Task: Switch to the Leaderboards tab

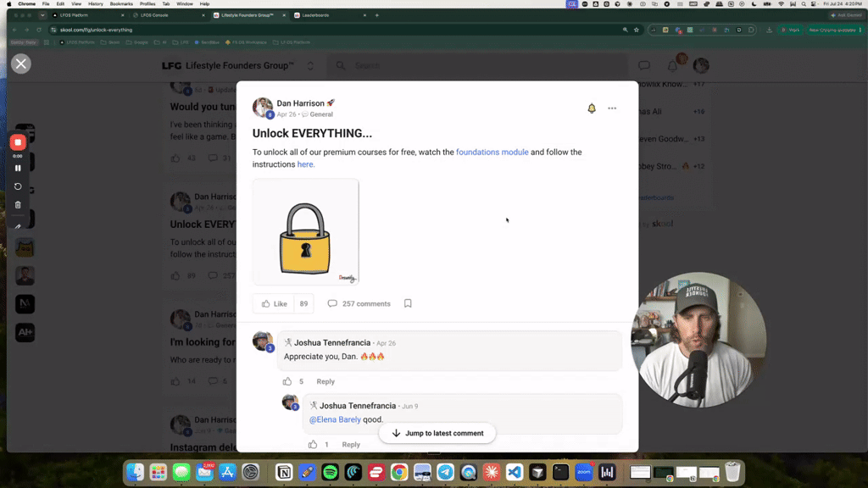Action: [x=330, y=15]
